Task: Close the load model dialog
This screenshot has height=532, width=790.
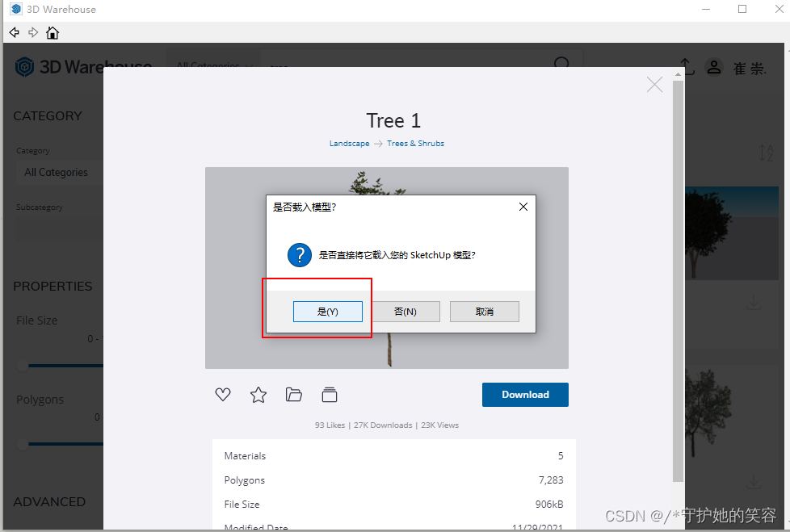Action: (x=523, y=207)
